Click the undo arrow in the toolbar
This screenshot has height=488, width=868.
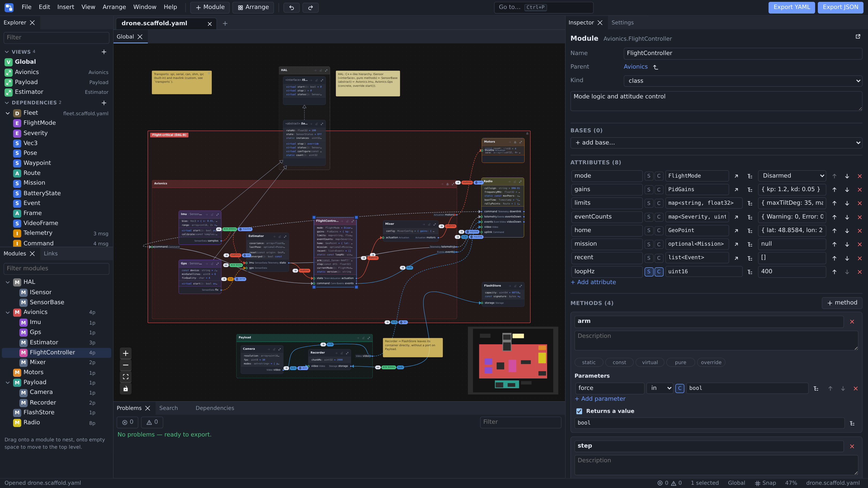tap(292, 7)
